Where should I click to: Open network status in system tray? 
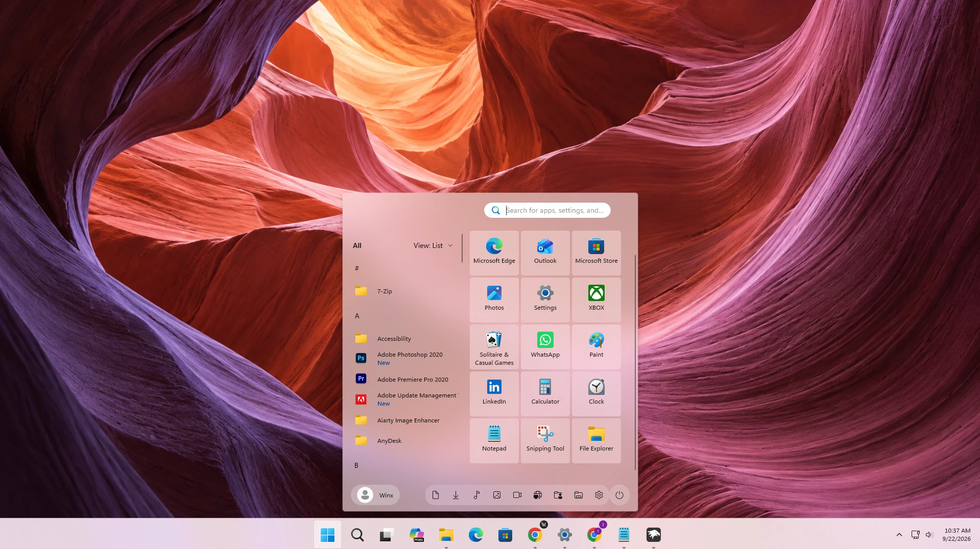pos(916,535)
